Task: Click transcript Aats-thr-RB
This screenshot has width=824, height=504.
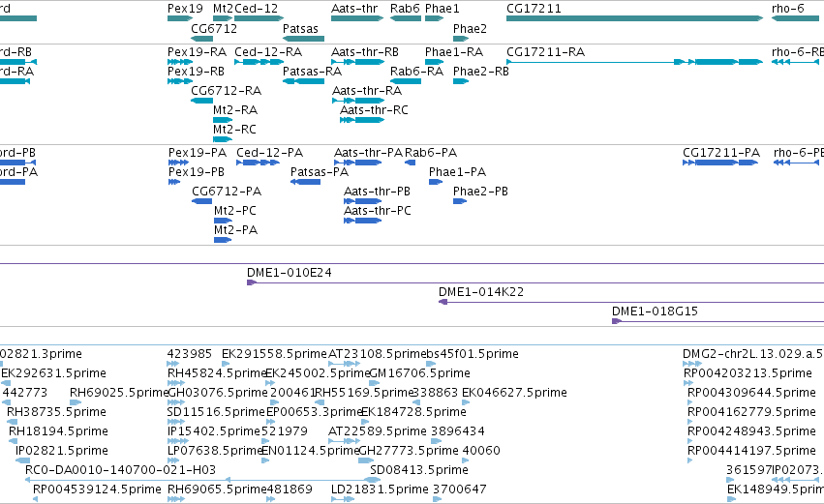Action: coord(358,62)
